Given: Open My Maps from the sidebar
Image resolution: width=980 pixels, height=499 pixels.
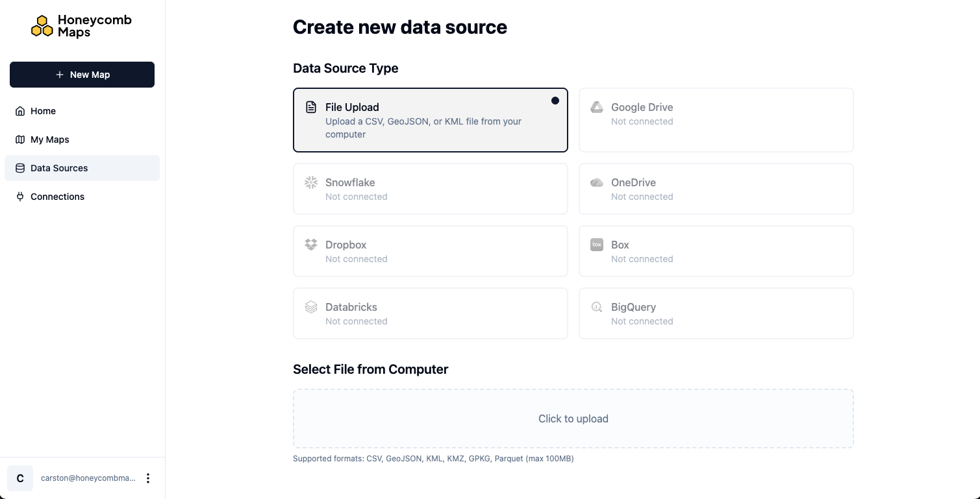Looking at the screenshot, I should coord(50,140).
